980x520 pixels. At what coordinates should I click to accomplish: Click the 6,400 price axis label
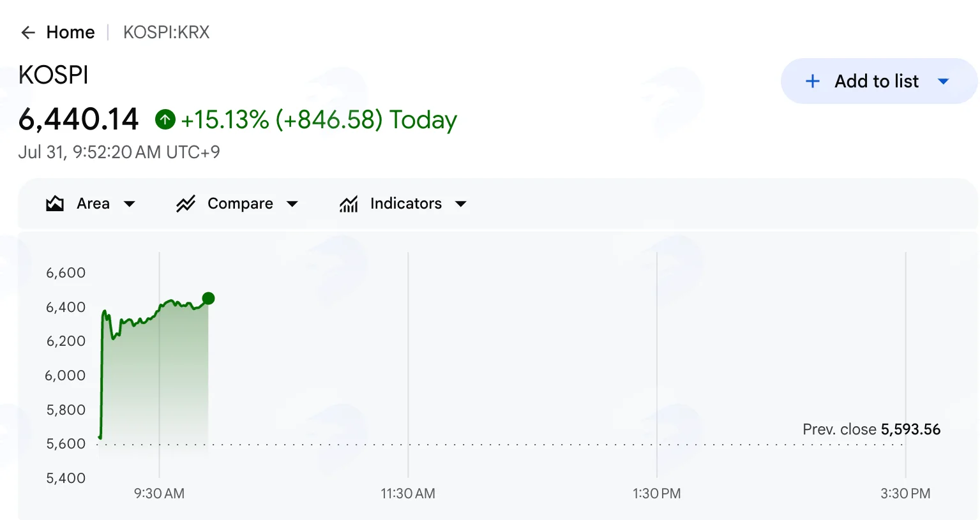(66, 308)
